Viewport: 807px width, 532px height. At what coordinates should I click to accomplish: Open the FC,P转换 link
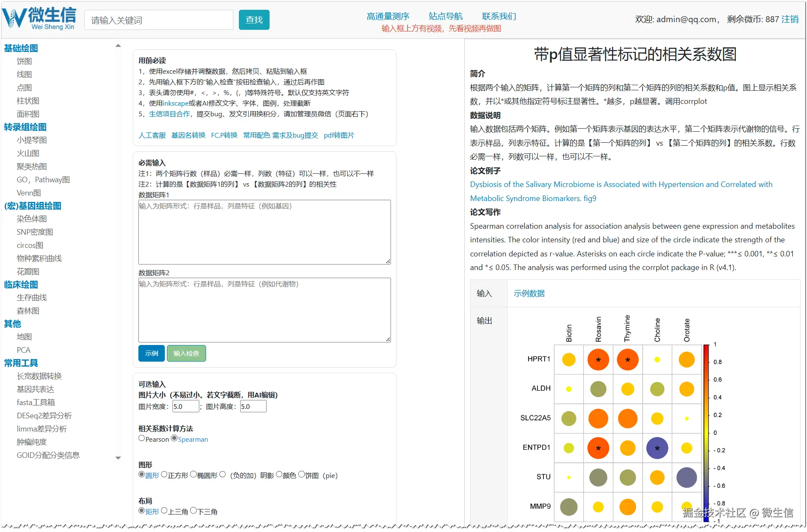coord(224,135)
